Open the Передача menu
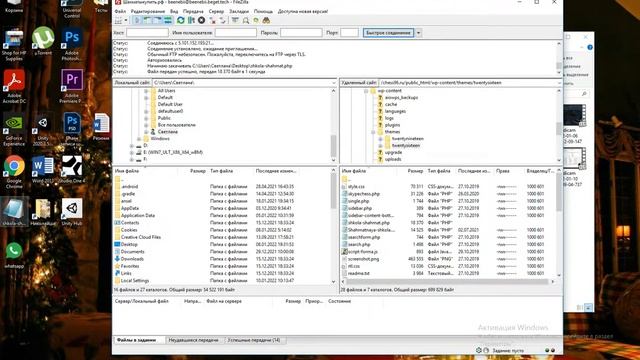The height and width of the screenshot is (360, 640). click(x=193, y=11)
